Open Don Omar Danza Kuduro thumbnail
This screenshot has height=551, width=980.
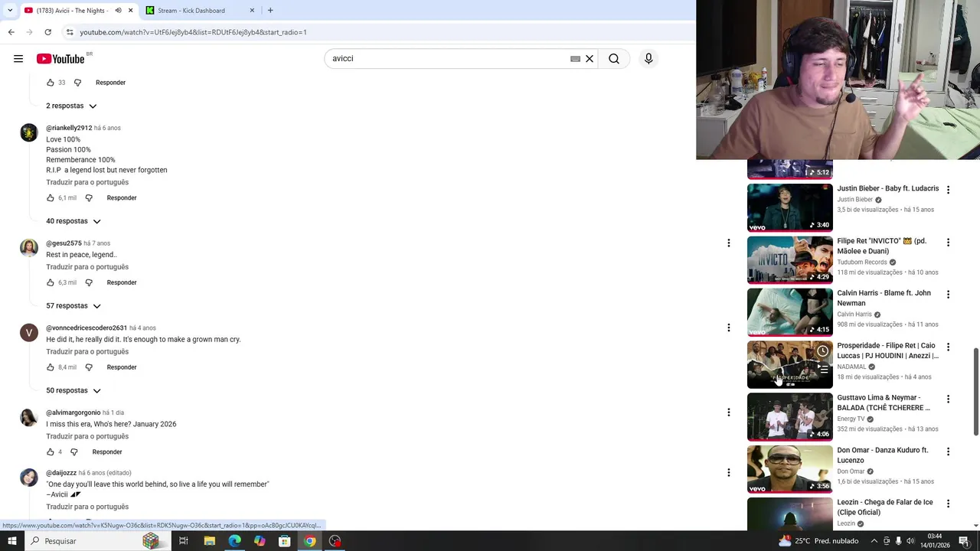click(x=789, y=469)
